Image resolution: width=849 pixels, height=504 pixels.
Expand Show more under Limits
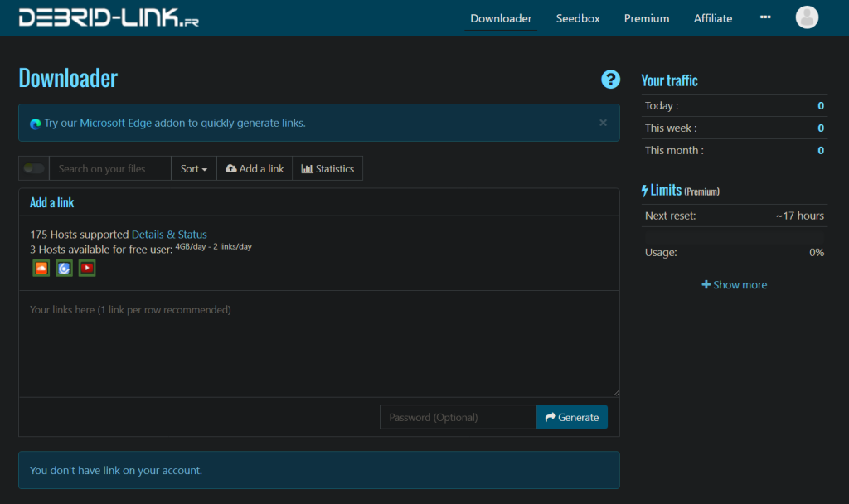click(x=734, y=284)
